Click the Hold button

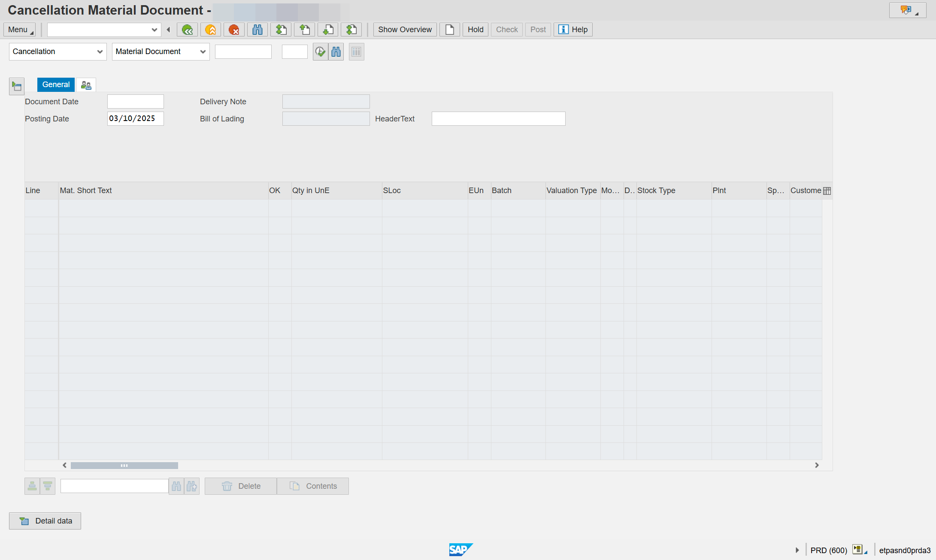[x=476, y=30]
